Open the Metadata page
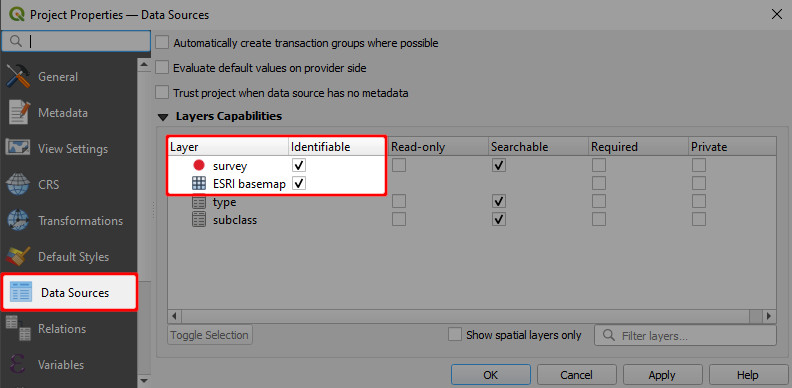 pyautogui.click(x=68, y=113)
